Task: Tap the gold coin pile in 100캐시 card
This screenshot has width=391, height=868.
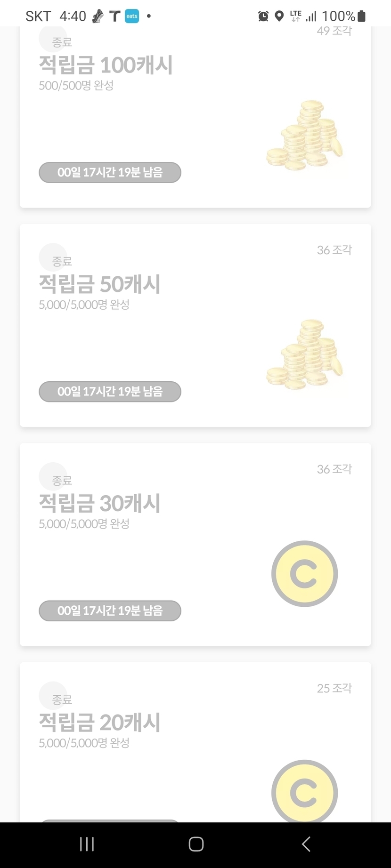Action: (x=305, y=136)
